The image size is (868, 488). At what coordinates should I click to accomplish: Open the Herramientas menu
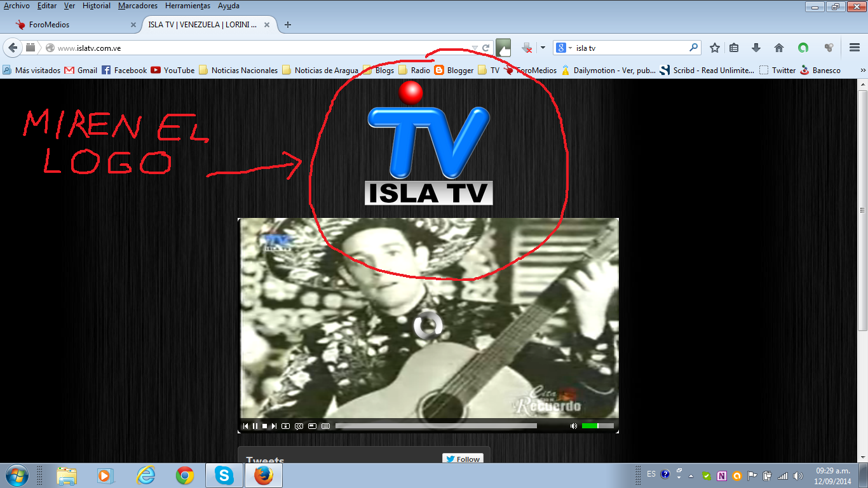coord(187,6)
